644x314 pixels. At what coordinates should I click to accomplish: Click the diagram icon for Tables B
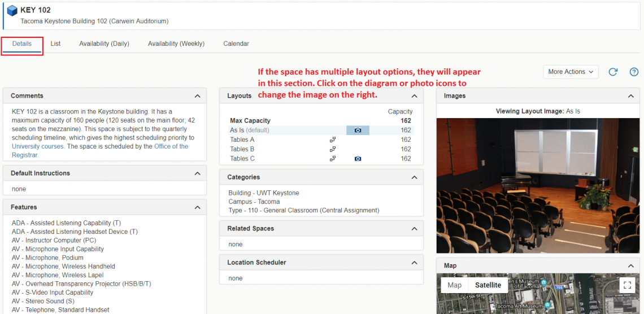[x=333, y=149]
